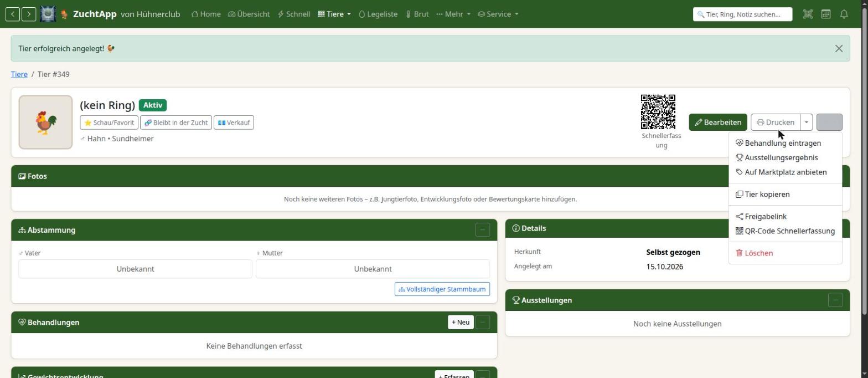Go back with the left arrow button
This screenshot has height=378, width=868.
(13, 14)
